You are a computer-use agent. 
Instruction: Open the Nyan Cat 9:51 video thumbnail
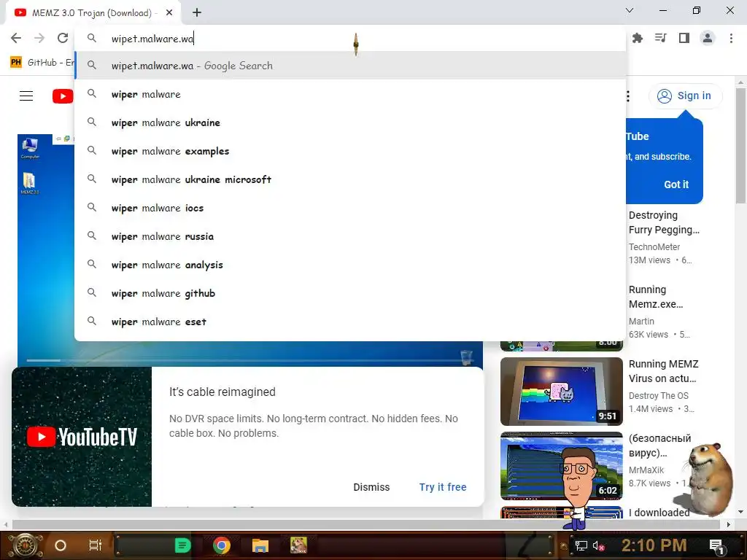coord(561,392)
